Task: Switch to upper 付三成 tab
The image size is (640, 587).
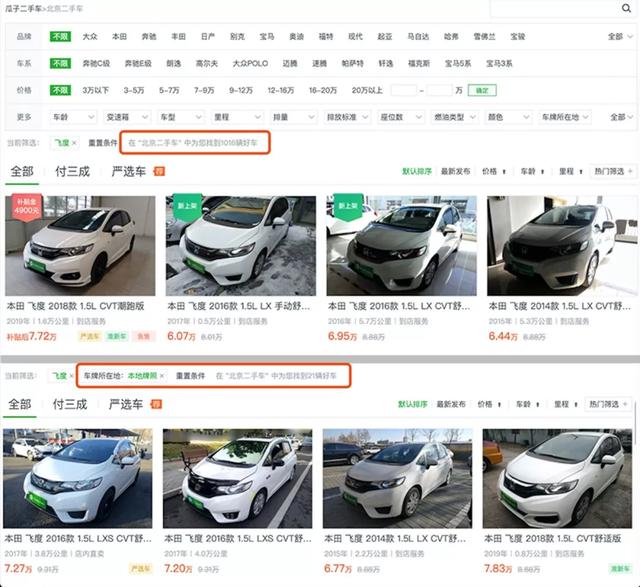Action: click(x=72, y=171)
